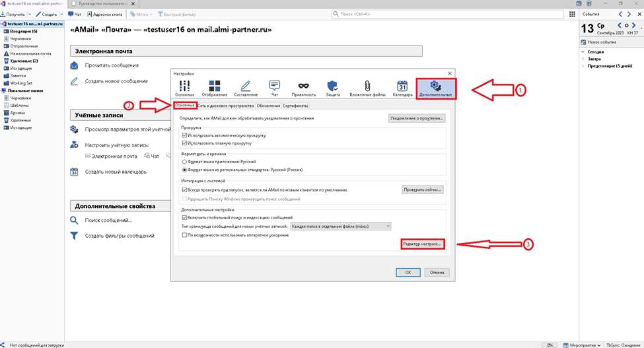Click TbSync: Ожидание status entry

click(624, 345)
